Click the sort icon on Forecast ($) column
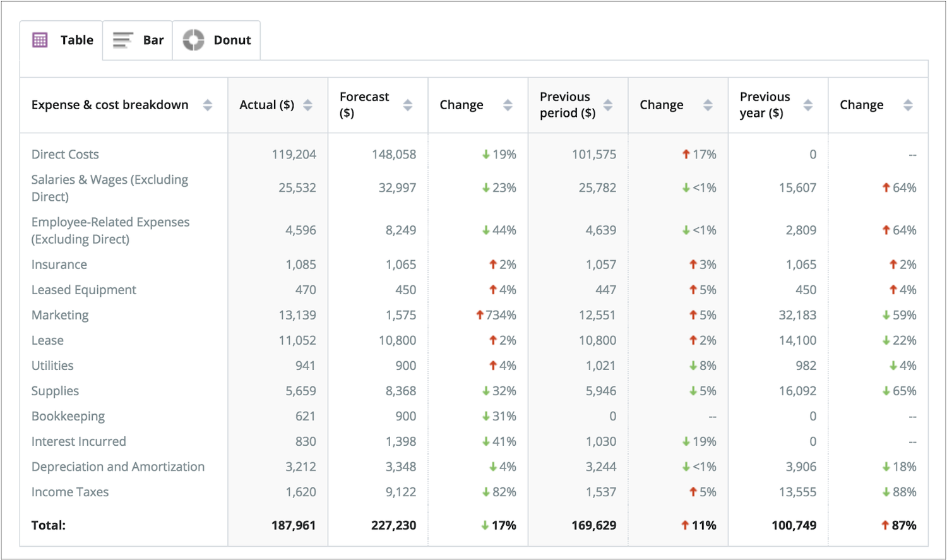Image resolution: width=947 pixels, height=560 pixels. tap(407, 105)
